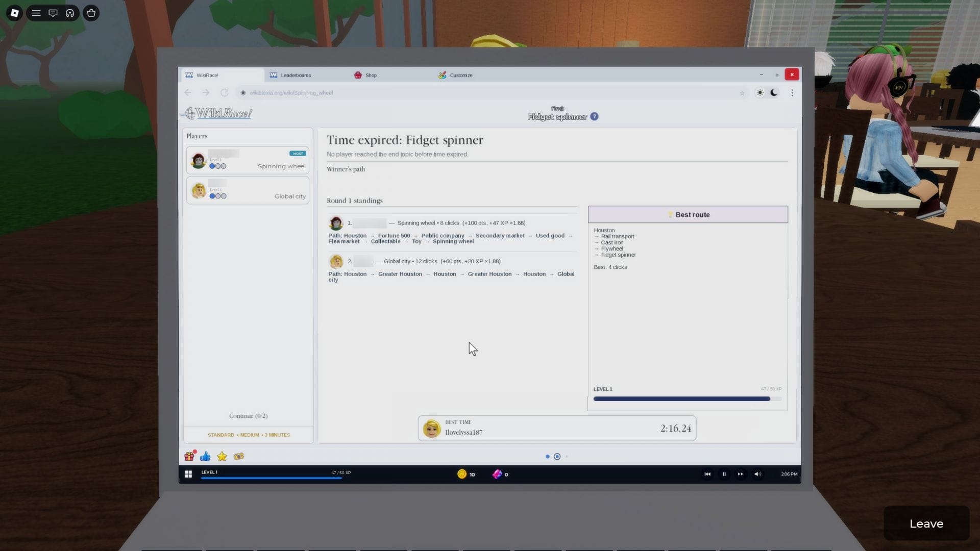980x551 pixels.
Task: Click the Standard Medium 3 Minutes label
Action: point(249,435)
